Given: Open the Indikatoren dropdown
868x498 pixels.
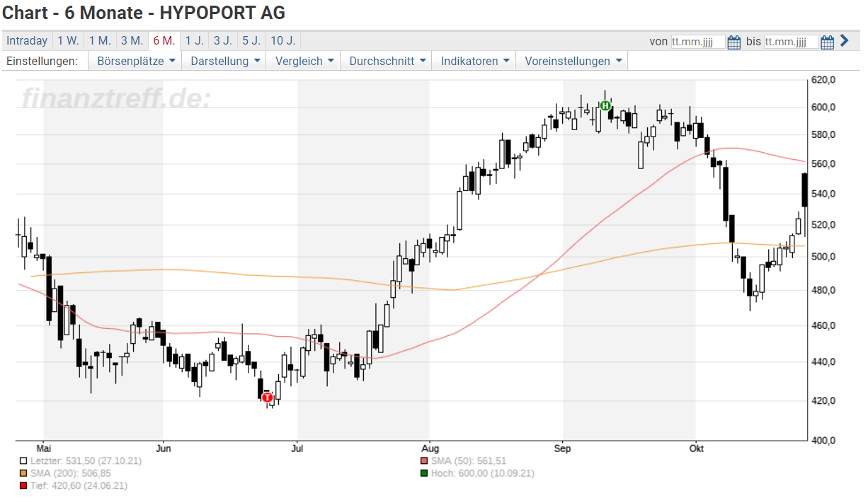Looking at the screenshot, I should tap(475, 61).
